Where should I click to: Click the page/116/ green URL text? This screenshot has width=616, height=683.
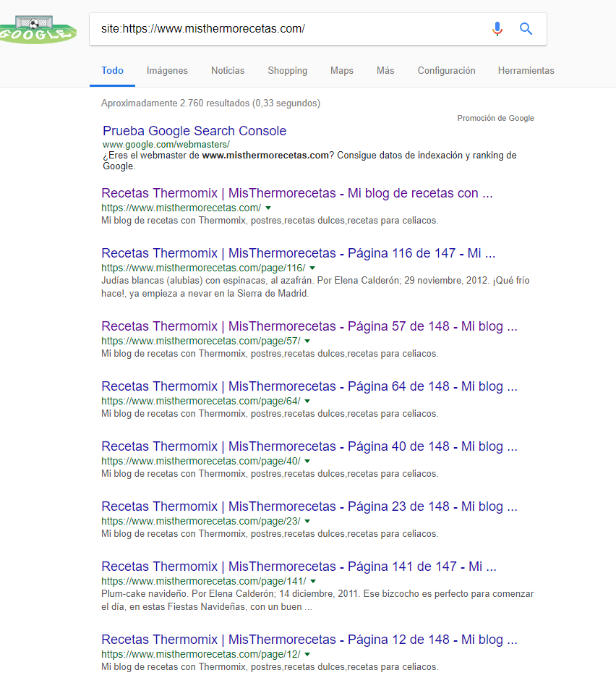(x=203, y=268)
